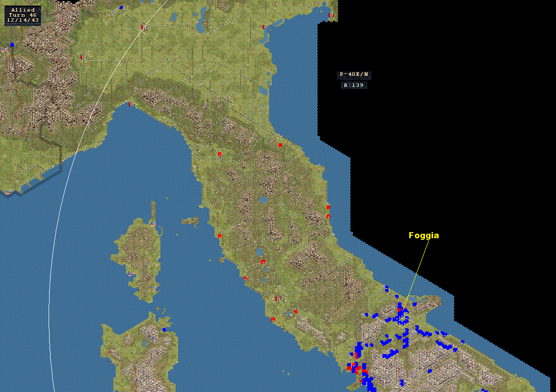Select the Allied flag at southeastern Corsica
Viewport: 556px width, 392px height.
click(x=153, y=287)
